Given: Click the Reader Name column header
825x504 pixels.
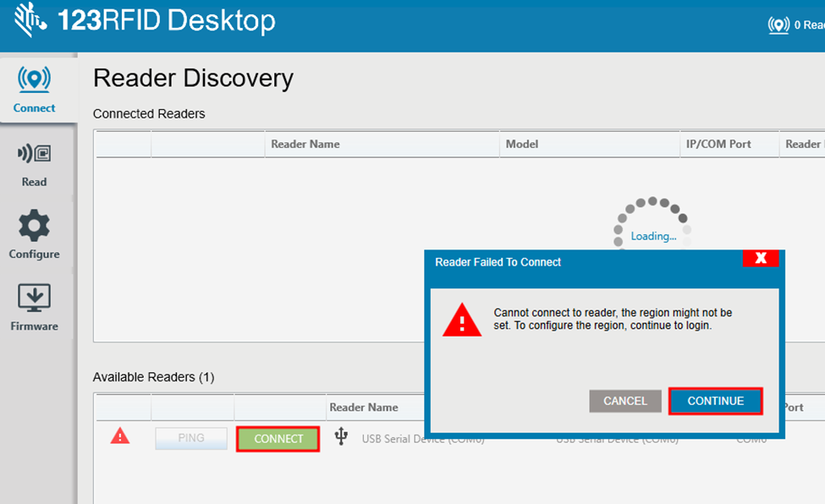Looking at the screenshot, I should coord(305,144).
